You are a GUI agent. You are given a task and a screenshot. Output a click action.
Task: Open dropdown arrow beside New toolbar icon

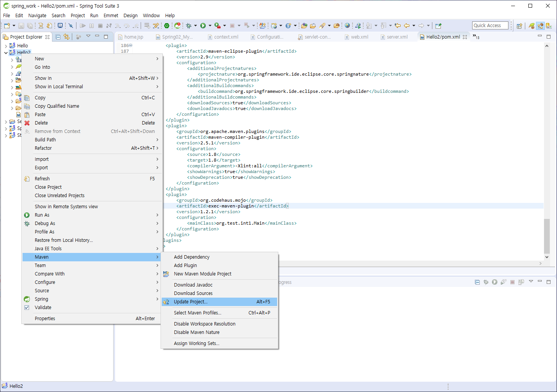click(14, 26)
